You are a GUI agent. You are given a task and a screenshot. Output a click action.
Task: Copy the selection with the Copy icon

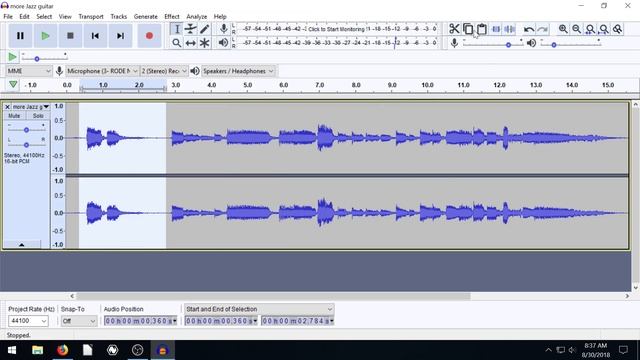click(x=468, y=29)
